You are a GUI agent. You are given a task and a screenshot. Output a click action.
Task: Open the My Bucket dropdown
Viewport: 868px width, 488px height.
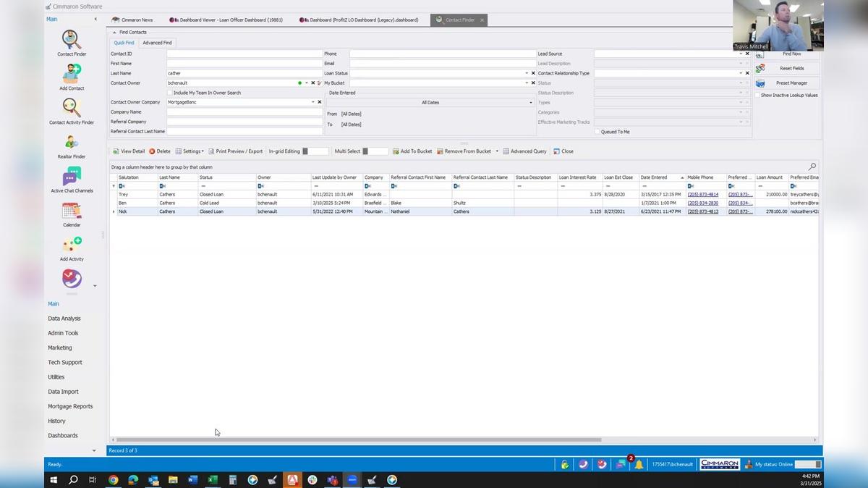pos(527,83)
